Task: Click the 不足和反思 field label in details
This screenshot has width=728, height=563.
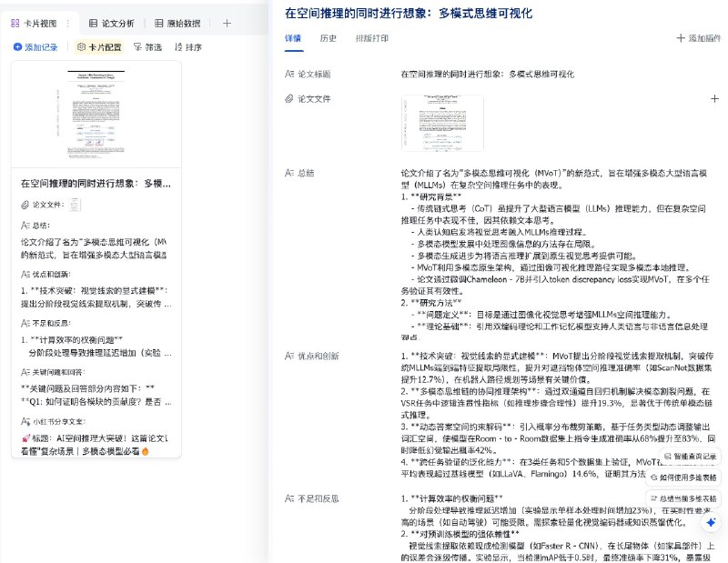Action: [312, 498]
